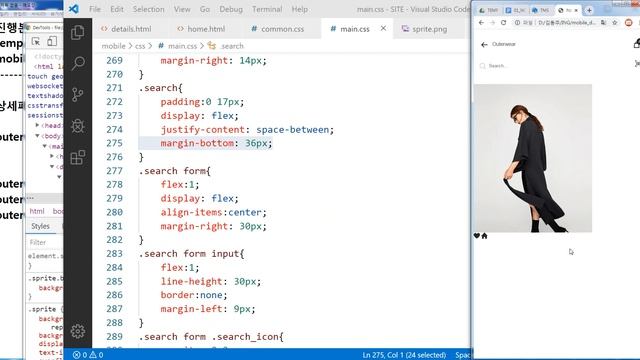Click the errors and warnings status indicator
Viewport: 640px width, 360px height.
point(88,355)
